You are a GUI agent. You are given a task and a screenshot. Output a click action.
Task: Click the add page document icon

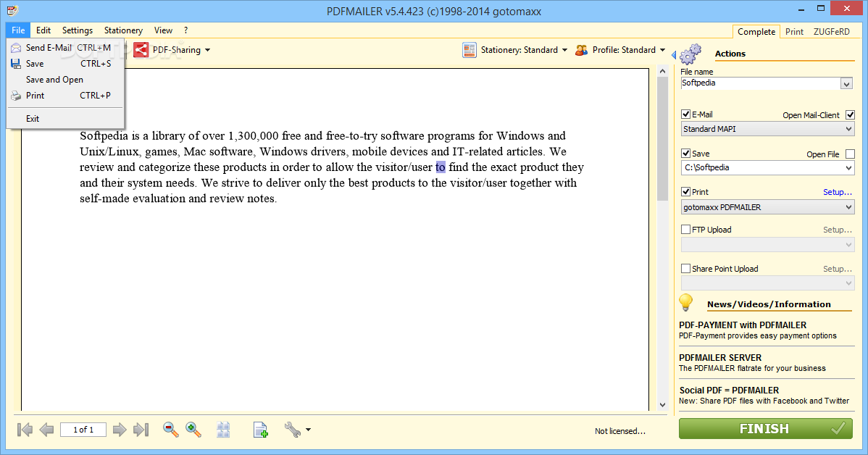[260, 430]
